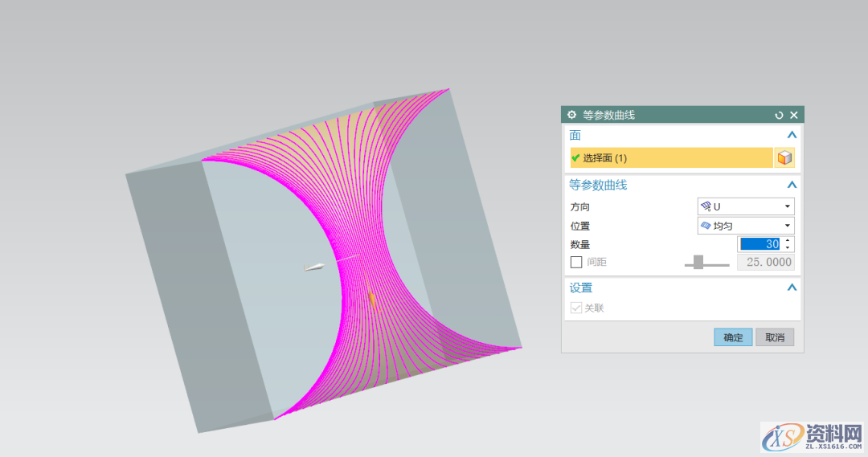Click the 数量 input field
Screen dimensions: 868x457
pyautogui.click(x=759, y=244)
